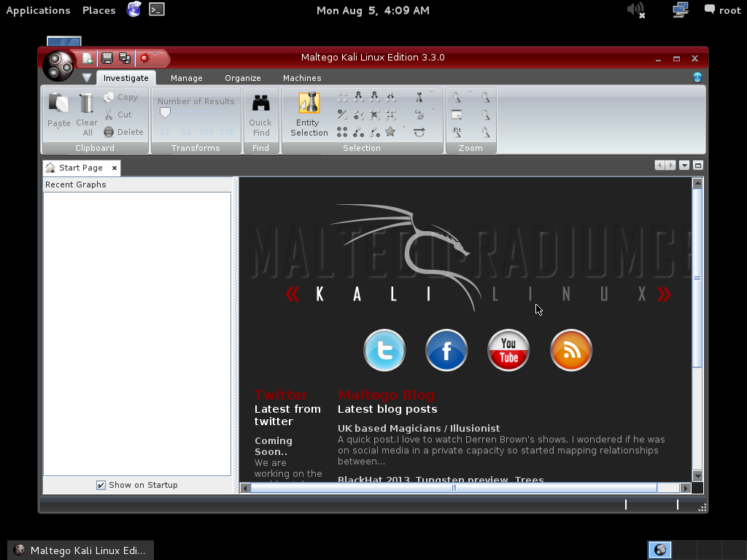Click Copy in the Clipboard group
747x560 pixels.
tap(122, 97)
